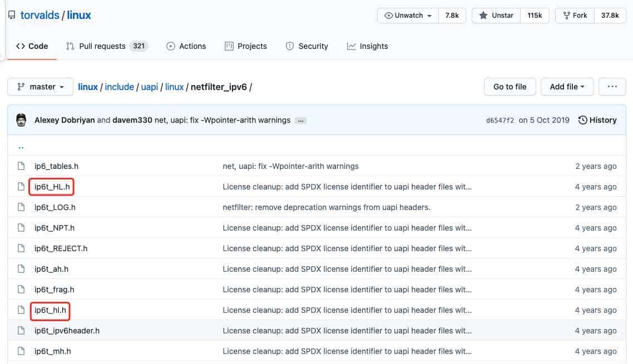
Task: Switch to the Pull requests tab
Action: [x=107, y=46]
